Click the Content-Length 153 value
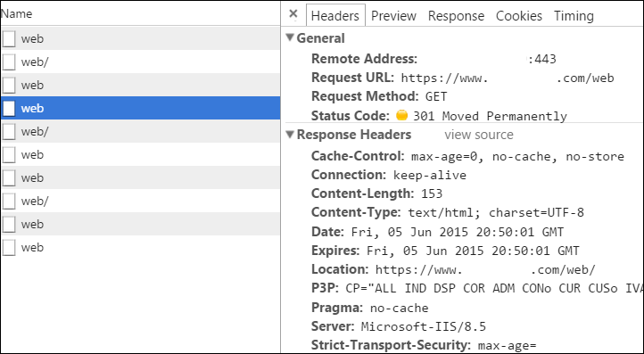This screenshot has height=354, width=644. [x=432, y=193]
